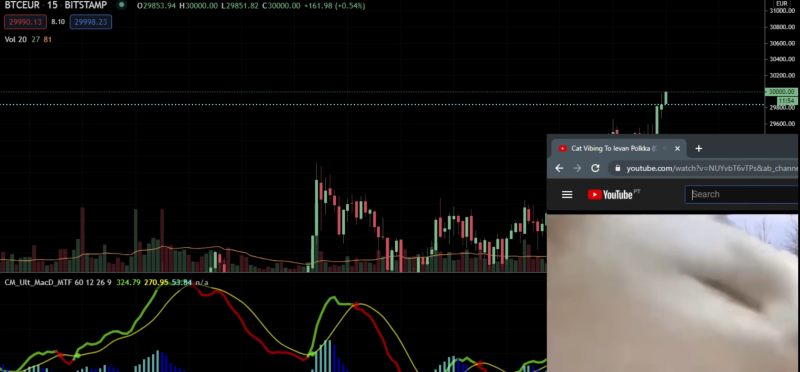Focus the YouTube Search field
Image resolution: width=800 pixels, height=372 pixels.
pos(742,194)
